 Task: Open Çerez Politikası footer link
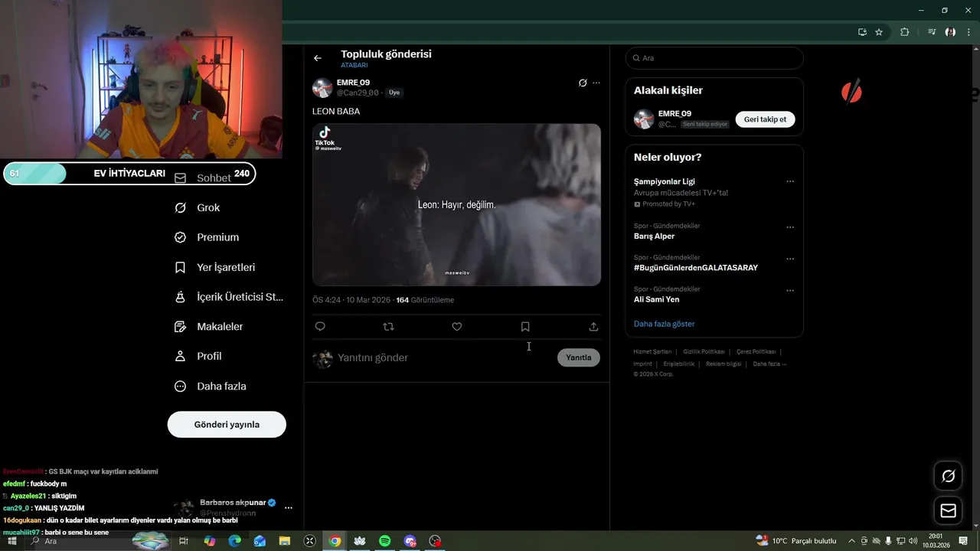click(756, 352)
